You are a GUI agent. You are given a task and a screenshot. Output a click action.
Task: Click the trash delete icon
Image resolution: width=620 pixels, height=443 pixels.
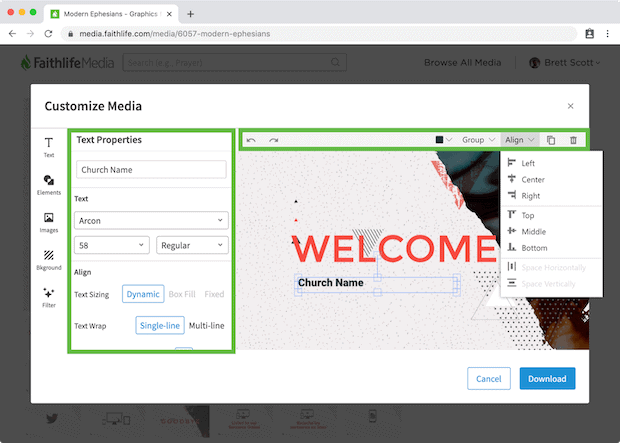point(573,140)
